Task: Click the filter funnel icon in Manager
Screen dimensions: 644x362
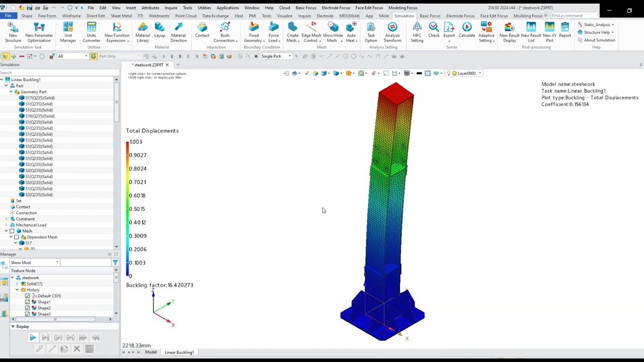Action: pyautogui.click(x=115, y=262)
